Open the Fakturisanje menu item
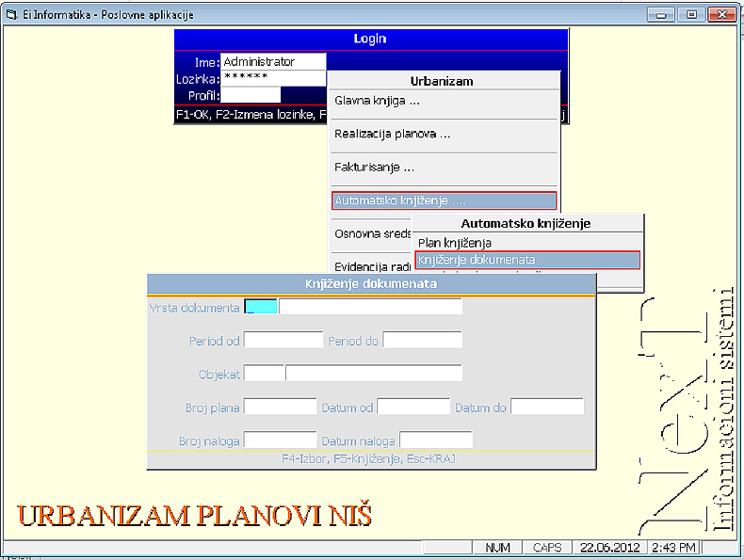The width and height of the screenshot is (744, 560). pos(374,168)
